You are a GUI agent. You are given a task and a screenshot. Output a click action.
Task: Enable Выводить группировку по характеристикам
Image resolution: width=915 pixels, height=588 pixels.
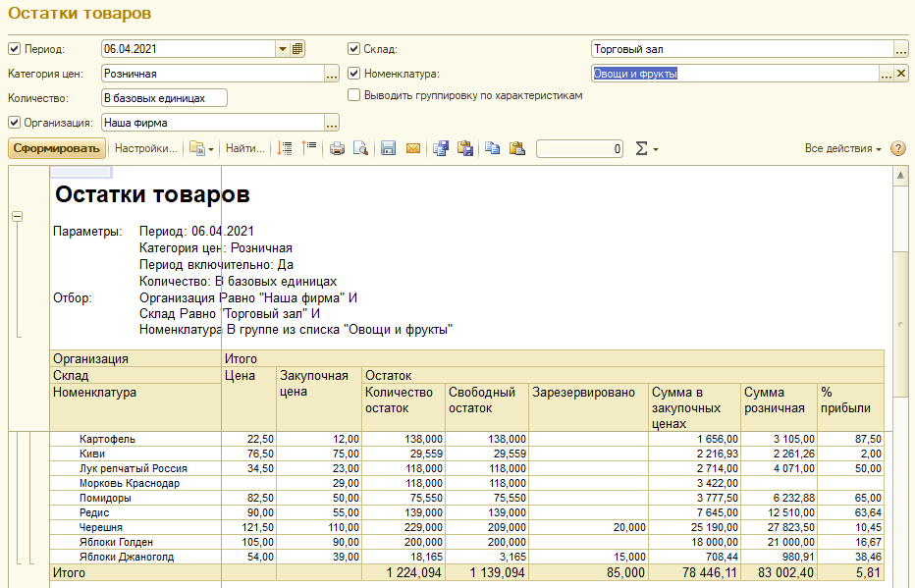coord(353,95)
